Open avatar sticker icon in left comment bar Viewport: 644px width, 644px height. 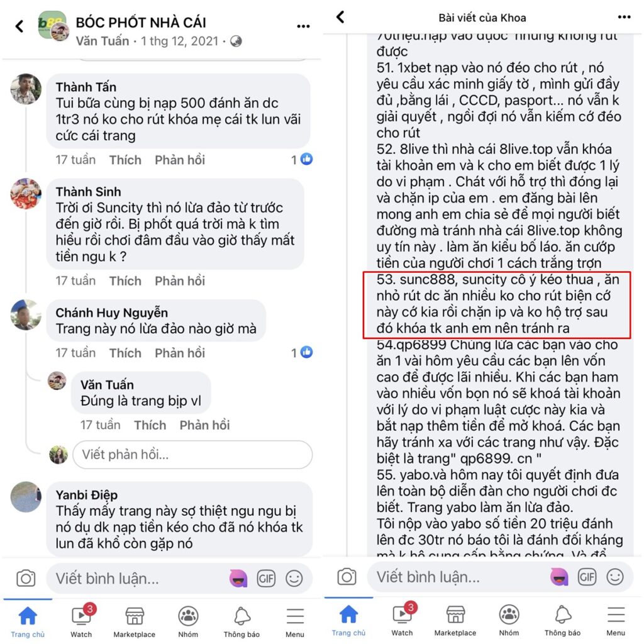click(238, 579)
